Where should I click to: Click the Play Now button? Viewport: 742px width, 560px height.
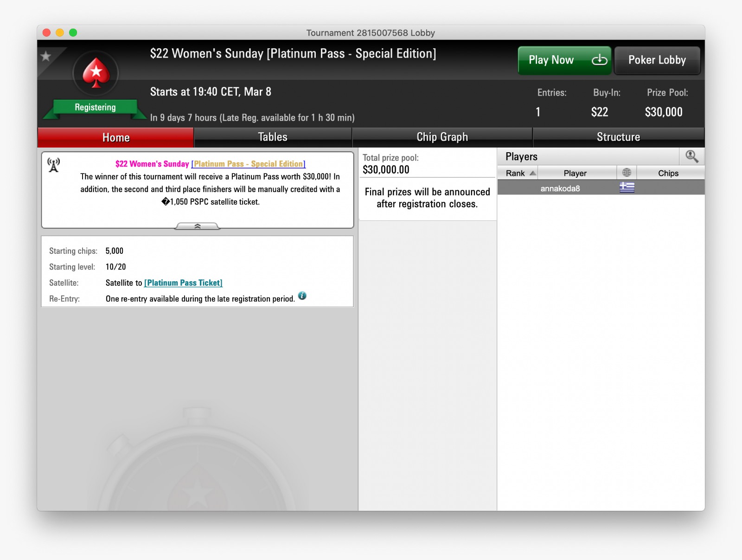pos(564,60)
